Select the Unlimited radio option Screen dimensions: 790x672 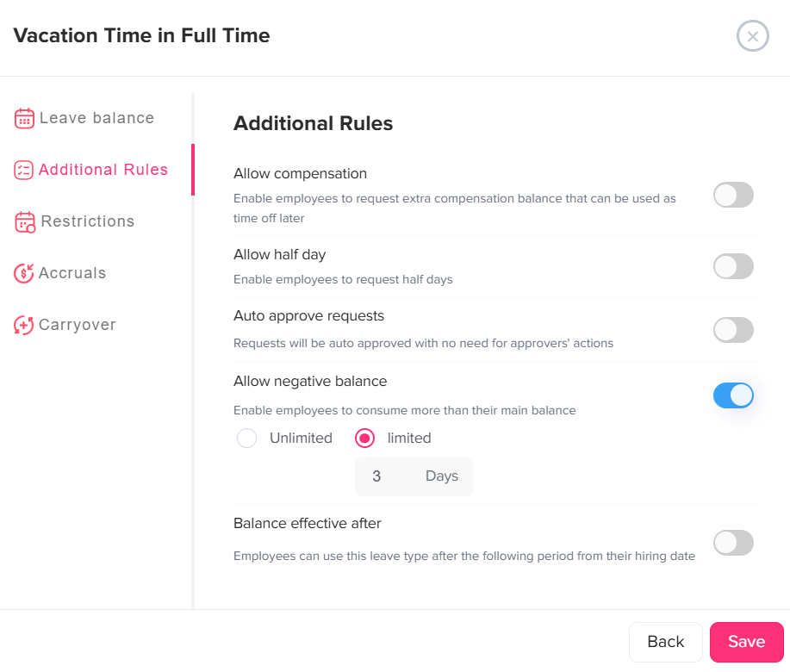(x=247, y=439)
